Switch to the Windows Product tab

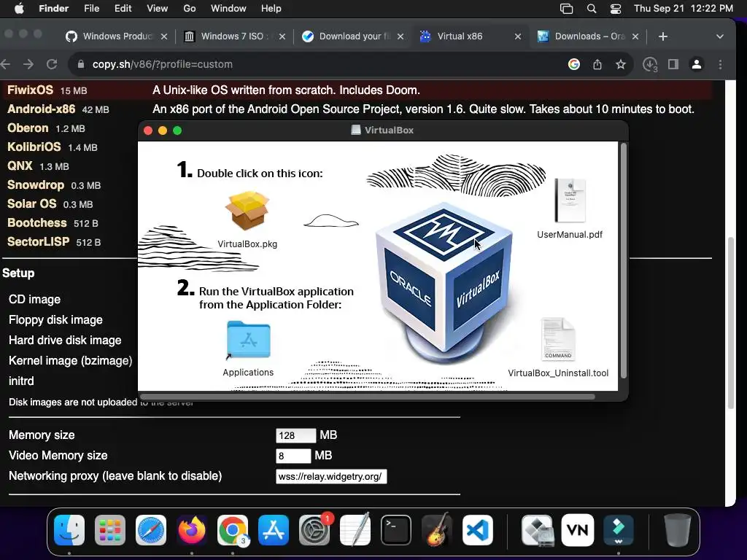pos(117,36)
